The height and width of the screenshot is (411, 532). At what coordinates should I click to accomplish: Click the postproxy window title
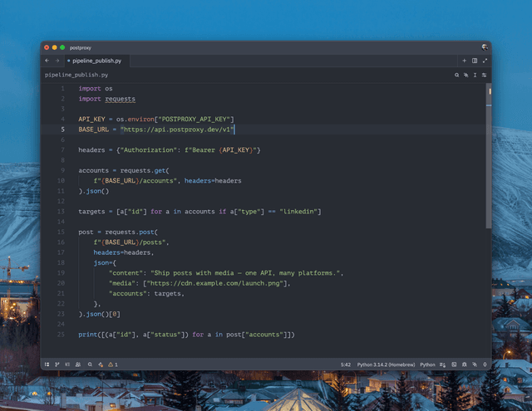pyautogui.click(x=81, y=48)
